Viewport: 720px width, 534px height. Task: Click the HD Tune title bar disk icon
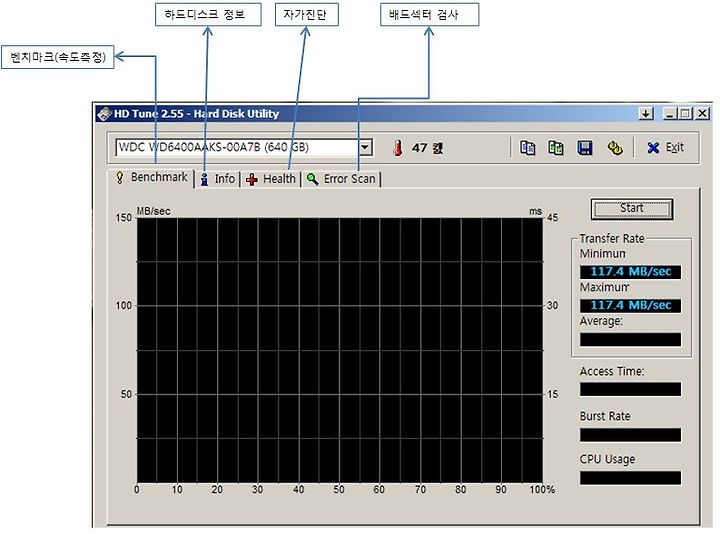point(105,113)
